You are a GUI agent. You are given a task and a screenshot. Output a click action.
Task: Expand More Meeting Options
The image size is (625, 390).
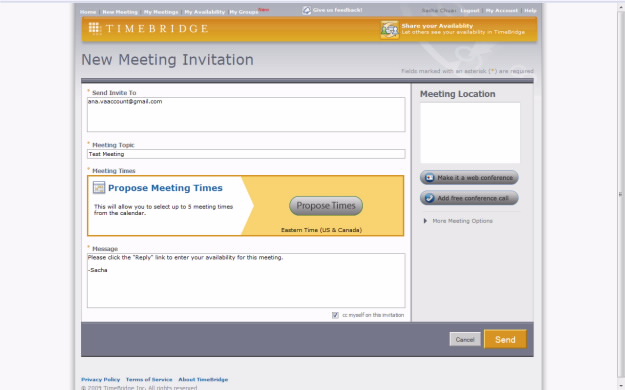click(x=458, y=221)
